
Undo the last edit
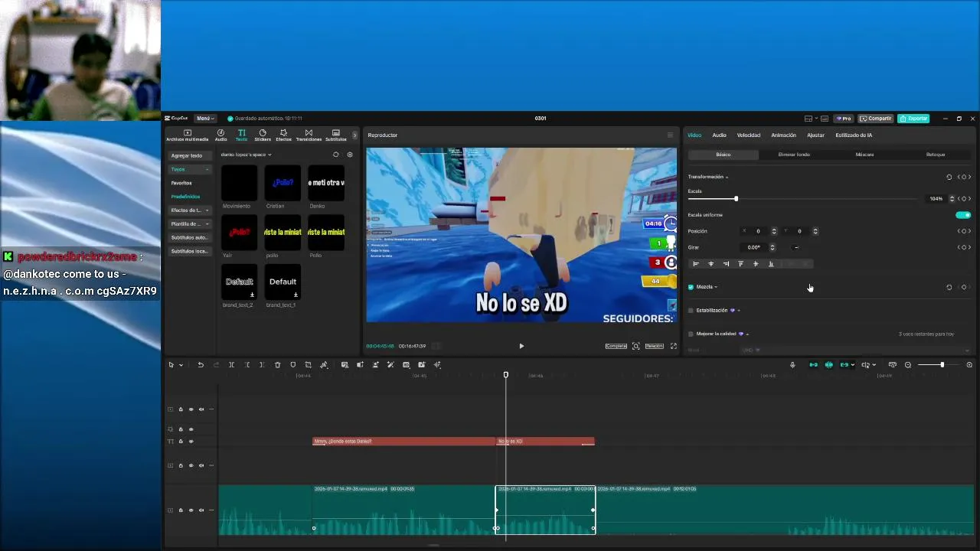201,365
